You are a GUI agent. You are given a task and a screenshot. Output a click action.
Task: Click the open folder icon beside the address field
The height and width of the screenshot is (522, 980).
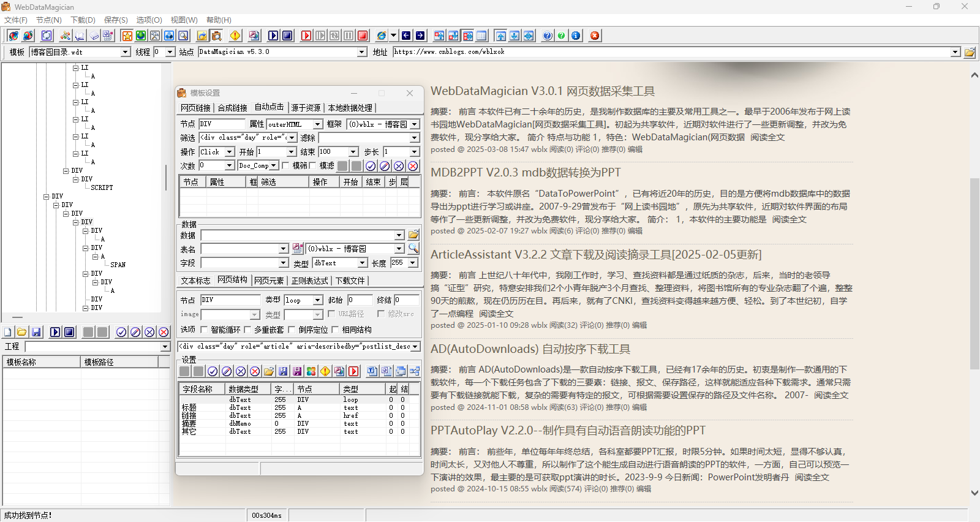pos(970,52)
